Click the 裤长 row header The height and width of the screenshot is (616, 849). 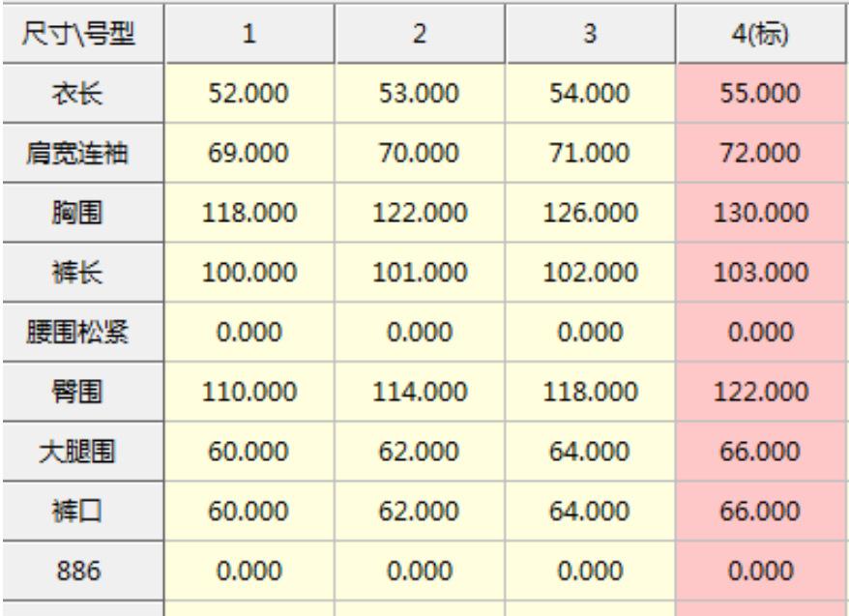click(81, 275)
